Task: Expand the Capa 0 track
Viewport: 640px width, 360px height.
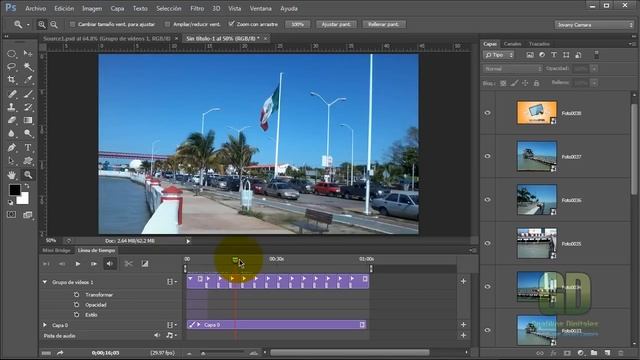Action: click(44, 325)
